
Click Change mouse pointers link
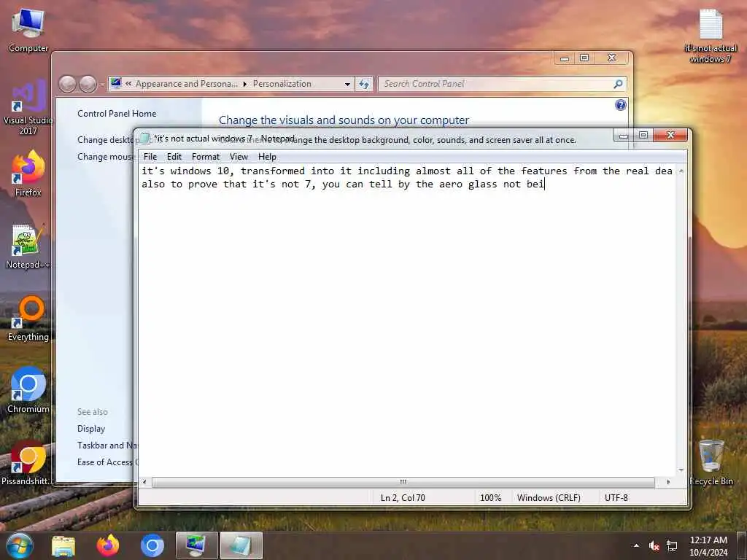pos(106,157)
